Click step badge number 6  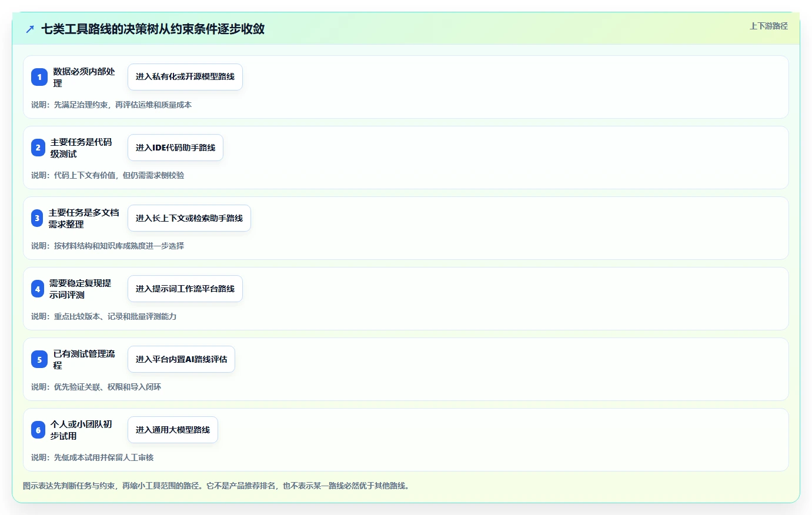(x=38, y=430)
